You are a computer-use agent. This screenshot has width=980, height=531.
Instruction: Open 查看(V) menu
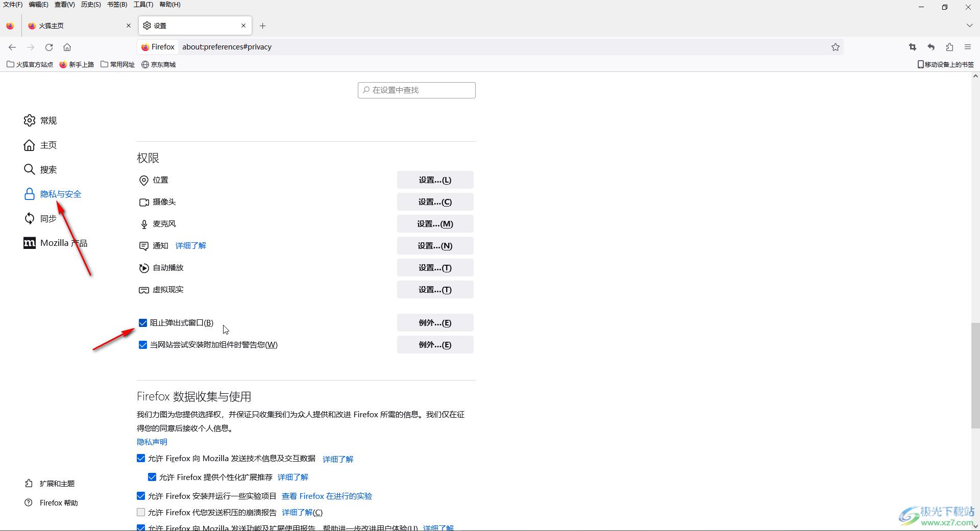(65, 5)
